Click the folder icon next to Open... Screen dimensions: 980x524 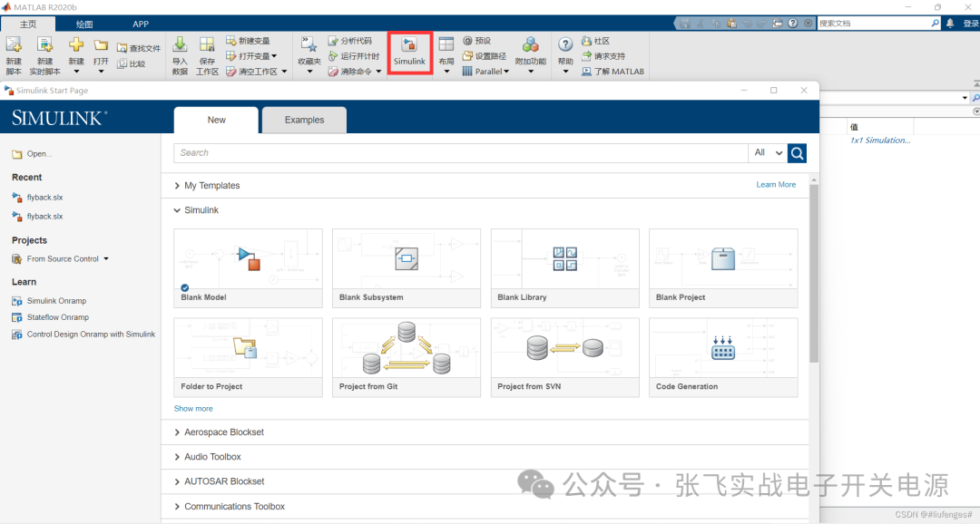tap(17, 154)
